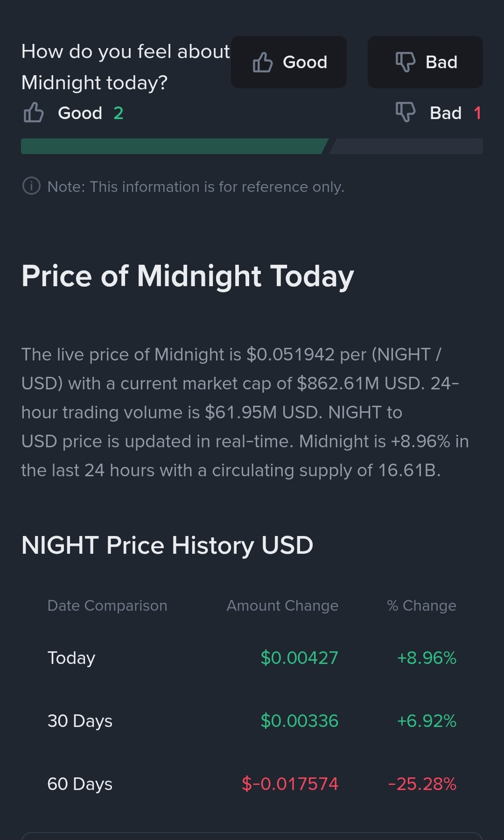Screen dimensions: 504x840
Task: Click the Good vote count number 2
Action: [x=119, y=113]
